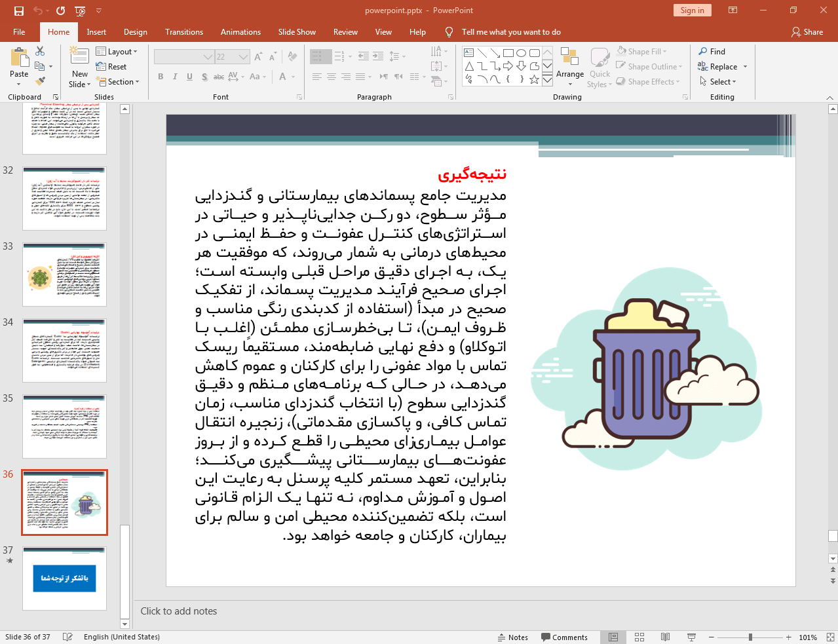
Task: Click Fit slide to current window icon
Action: click(829, 637)
